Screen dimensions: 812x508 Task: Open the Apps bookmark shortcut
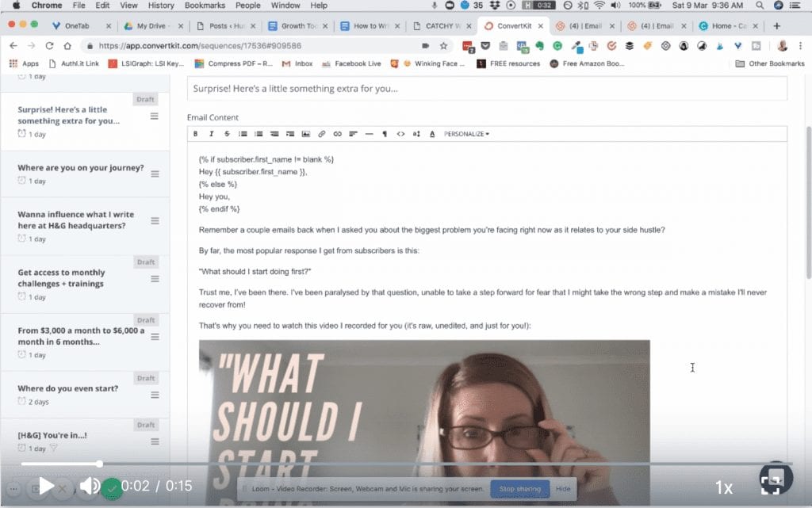(24, 63)
